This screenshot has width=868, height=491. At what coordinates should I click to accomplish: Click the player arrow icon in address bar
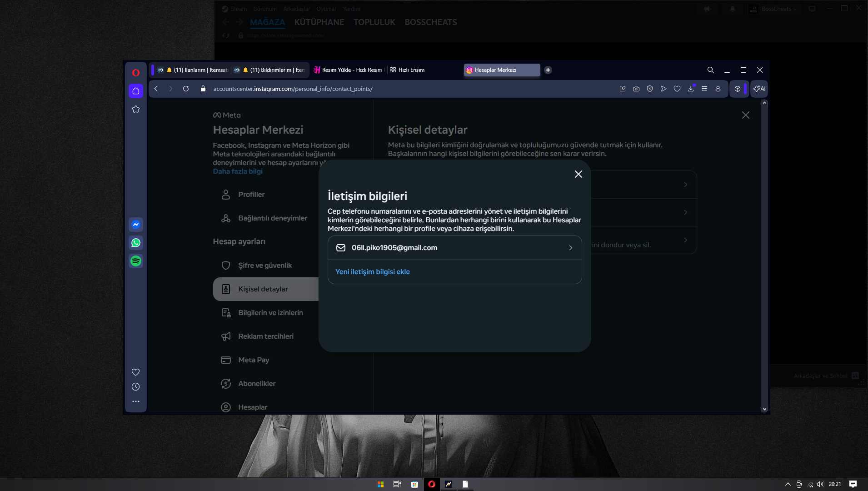coord(663,89)
